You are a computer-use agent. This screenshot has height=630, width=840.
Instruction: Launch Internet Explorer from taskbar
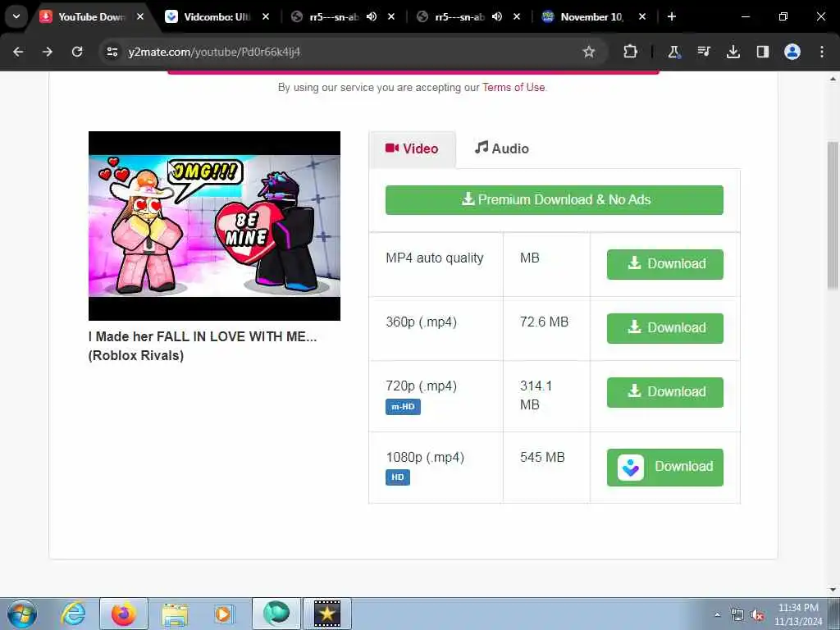73,614
